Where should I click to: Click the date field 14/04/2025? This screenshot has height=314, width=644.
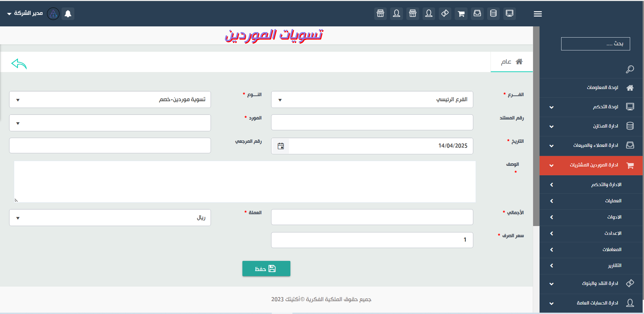pos(381,146)
